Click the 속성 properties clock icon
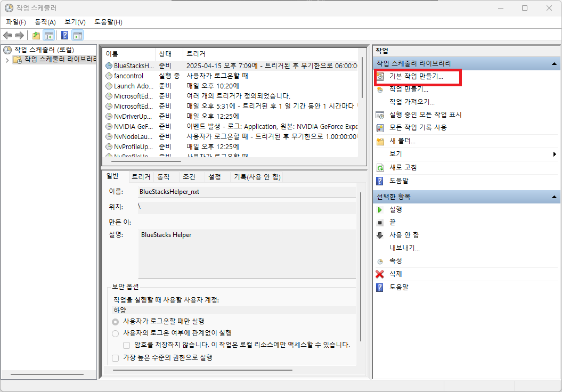This screenshot has width=562, height=392. [380, 262]
